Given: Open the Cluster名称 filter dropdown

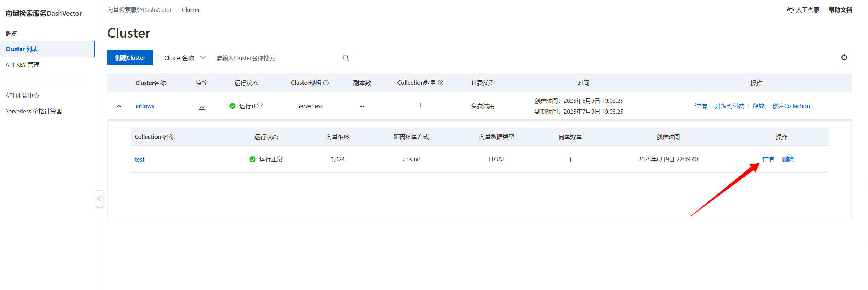Looking at the screenshot, I should [x=184, y=58].
